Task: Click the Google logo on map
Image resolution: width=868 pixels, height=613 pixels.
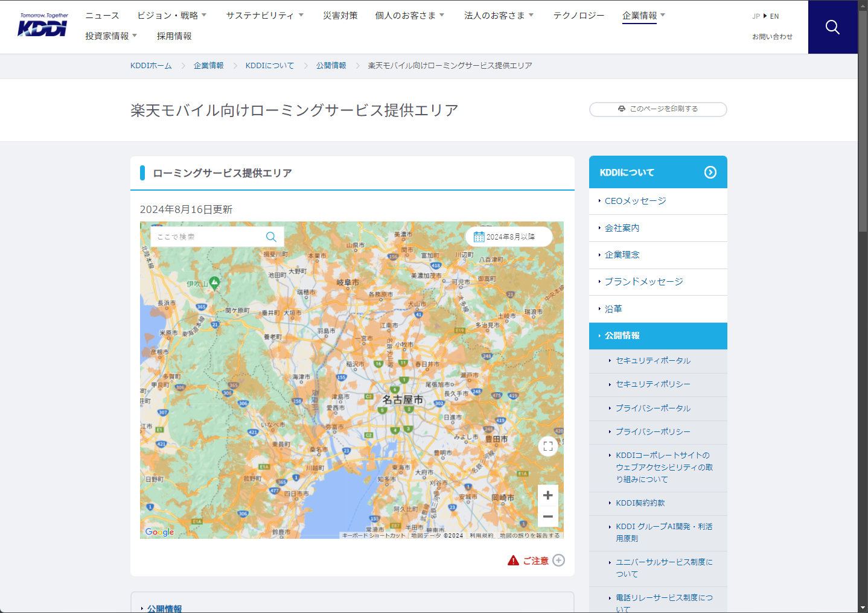Action: pyautogui.click(x=160, y=532)
